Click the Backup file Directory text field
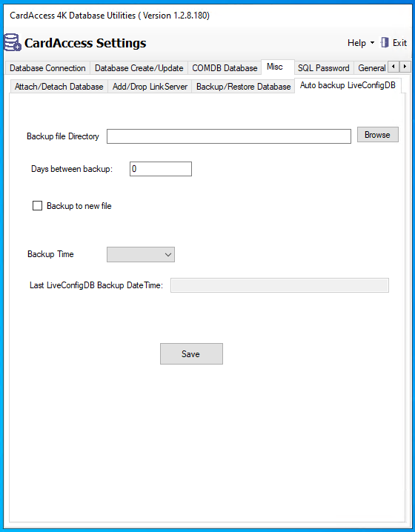Screen dimensions: 415x532 pos(229,136)
